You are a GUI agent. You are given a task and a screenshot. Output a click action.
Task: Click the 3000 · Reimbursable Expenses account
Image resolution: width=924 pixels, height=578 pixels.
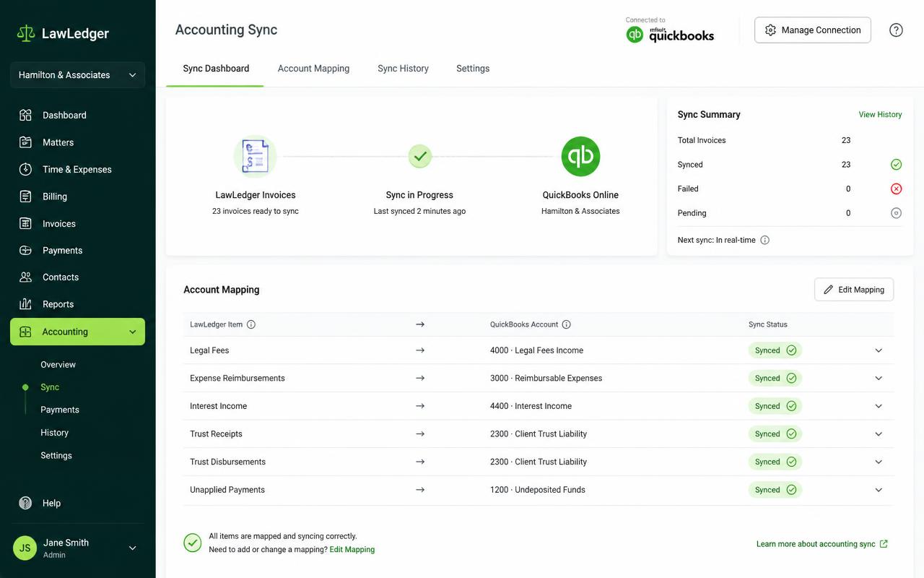[546, 378]
